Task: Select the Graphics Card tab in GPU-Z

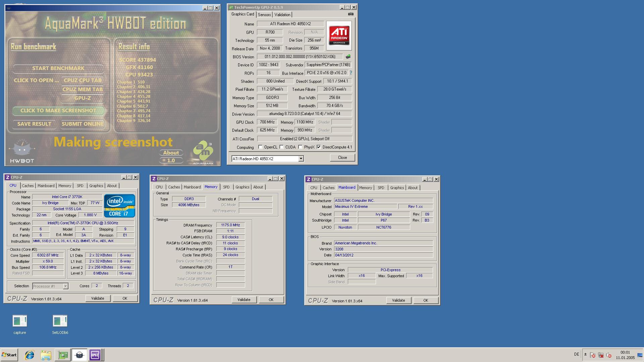Action: pos(243,14)
